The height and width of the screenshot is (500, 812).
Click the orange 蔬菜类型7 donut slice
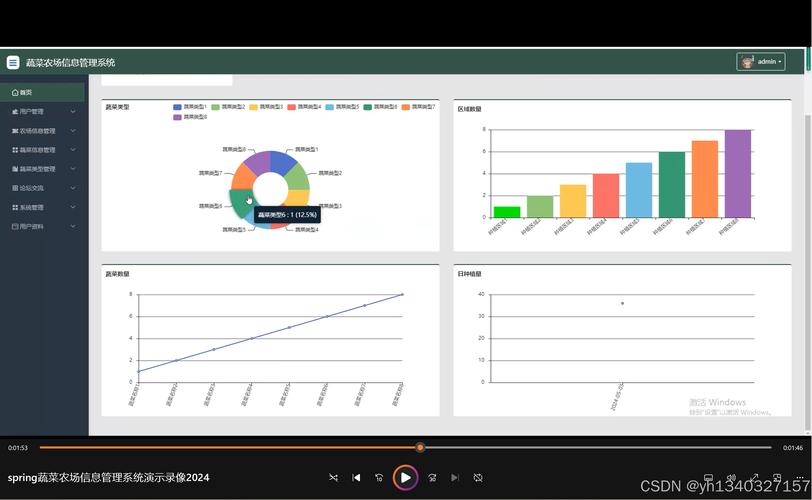pos(243,178)
